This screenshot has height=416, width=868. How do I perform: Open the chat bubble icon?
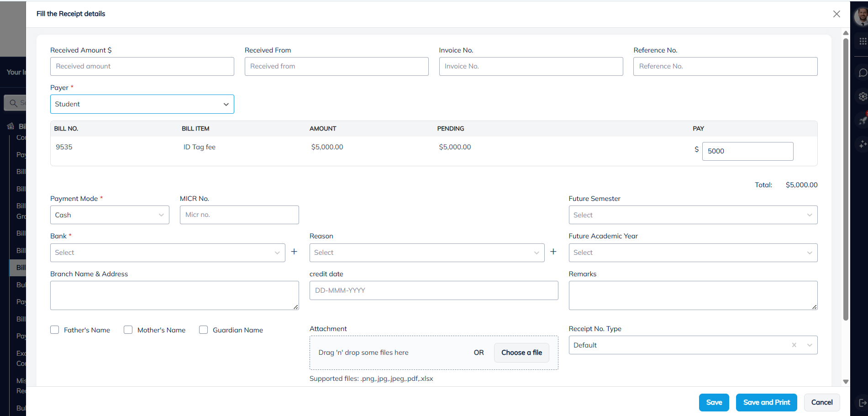pyautogui.click(x=862, y=73)
